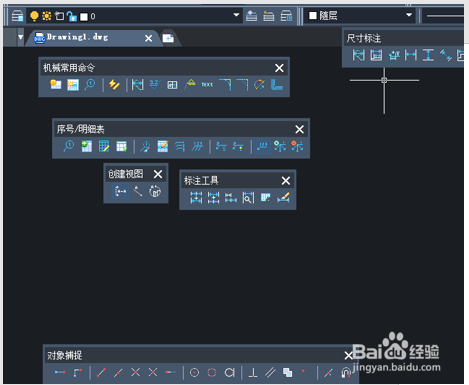
Task: Click the aligned dimension icon in 尺寸标注
Action: [445, 55]
